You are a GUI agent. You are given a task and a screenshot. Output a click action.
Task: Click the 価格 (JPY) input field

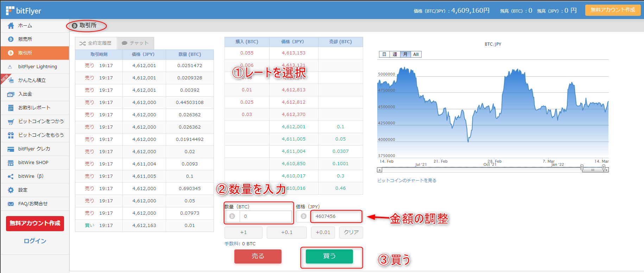(x=336, y=216)
